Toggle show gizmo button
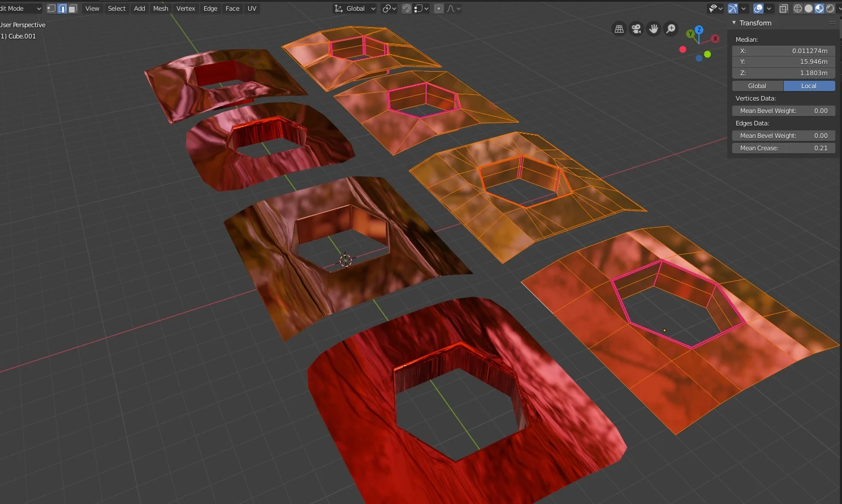 coord(733,8)
